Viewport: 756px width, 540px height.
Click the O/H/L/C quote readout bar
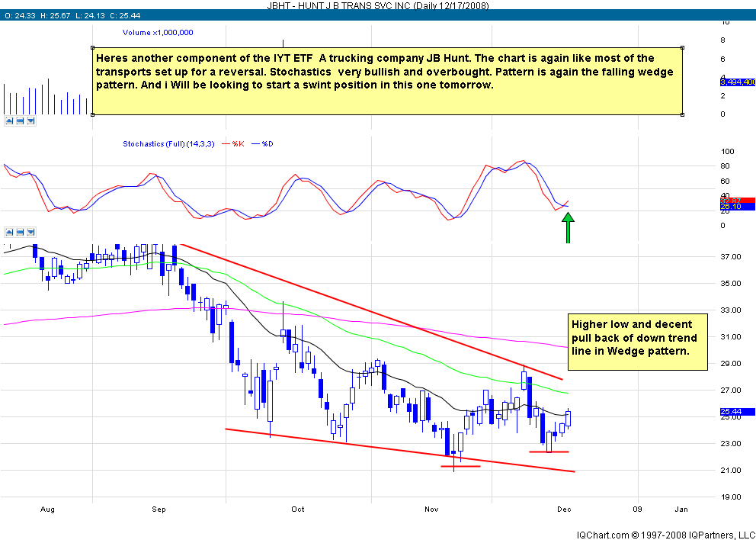point(378,15)
